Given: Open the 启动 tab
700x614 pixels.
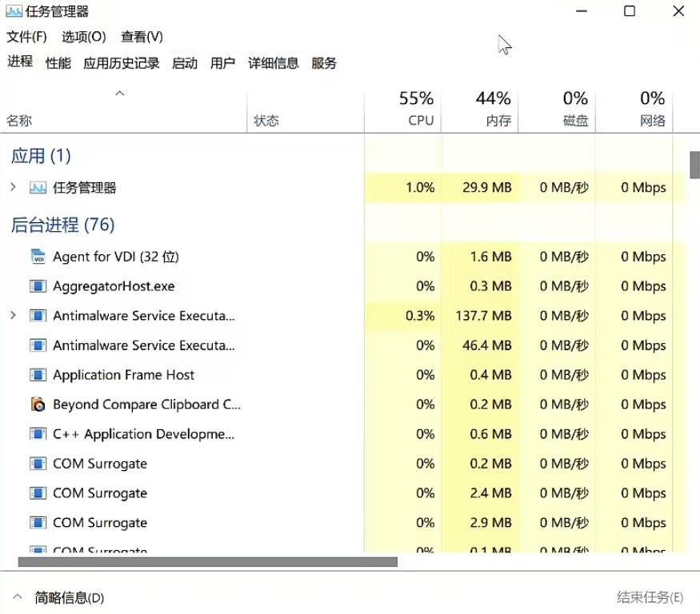Looking at the screenshot, I should pos(184,63).
